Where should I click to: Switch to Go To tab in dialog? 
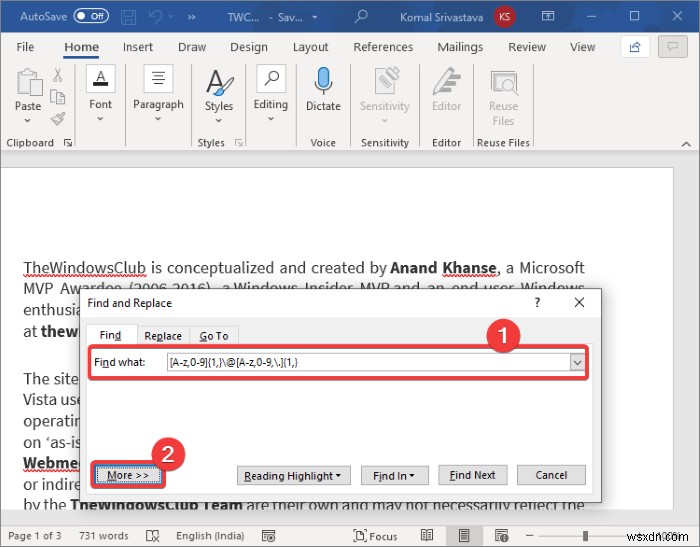click(x=214, y=336)
